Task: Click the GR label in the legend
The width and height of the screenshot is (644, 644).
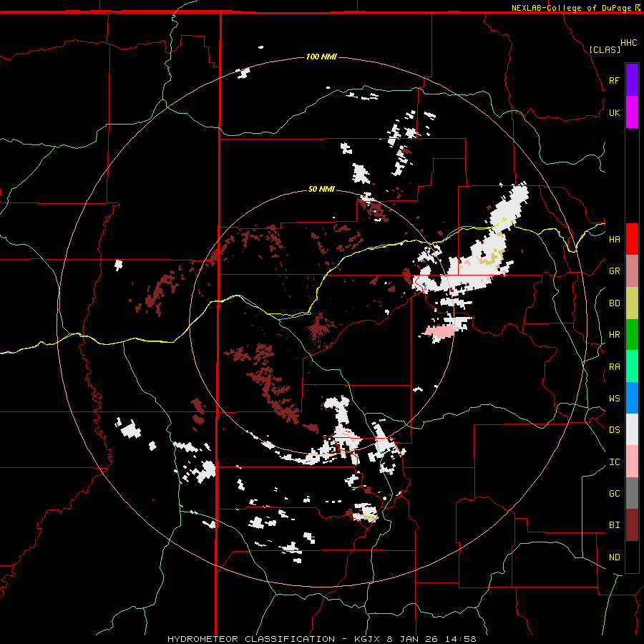Action: point(614,271)
